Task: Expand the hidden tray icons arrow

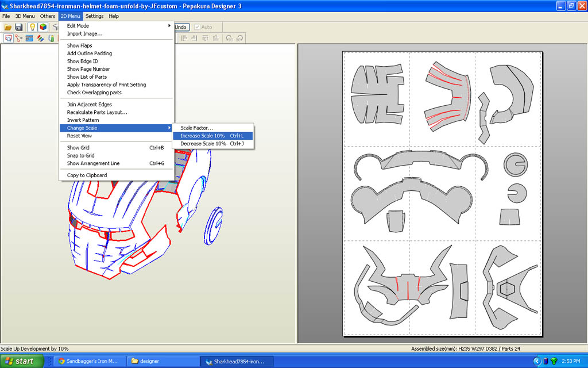Action: (537, 361)
